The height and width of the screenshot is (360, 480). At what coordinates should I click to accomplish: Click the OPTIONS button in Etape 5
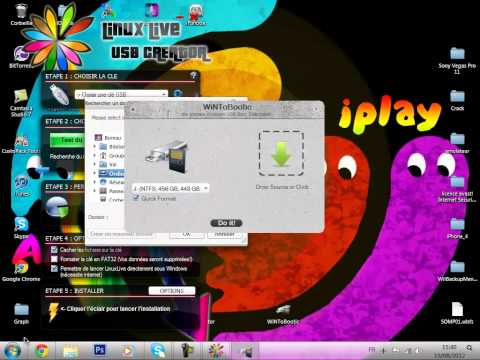(x=172, y=291)
